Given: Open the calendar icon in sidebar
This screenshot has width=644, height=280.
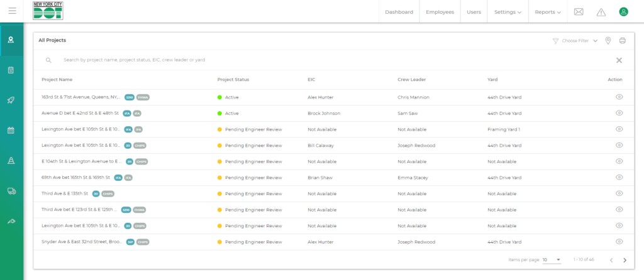Looking at the screenshot, I should click(x=11, y=131).
